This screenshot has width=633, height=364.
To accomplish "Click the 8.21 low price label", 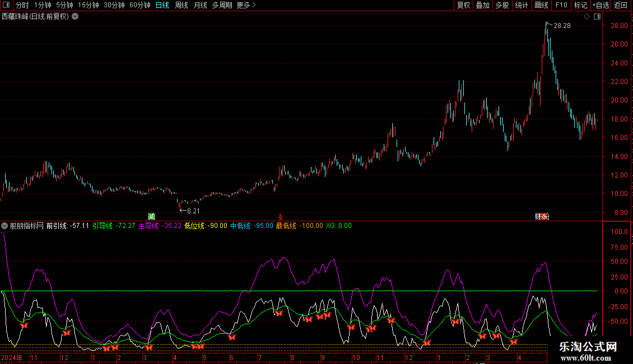I will (193, 211).
